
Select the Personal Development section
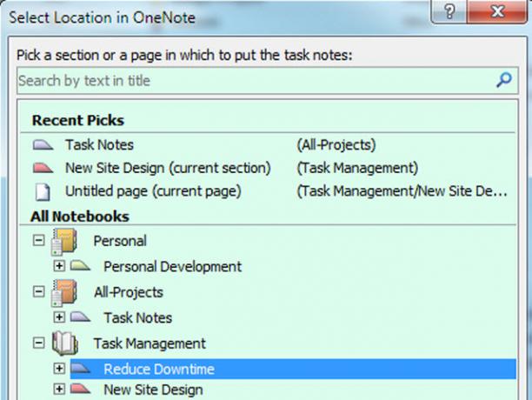coord(173,266)
